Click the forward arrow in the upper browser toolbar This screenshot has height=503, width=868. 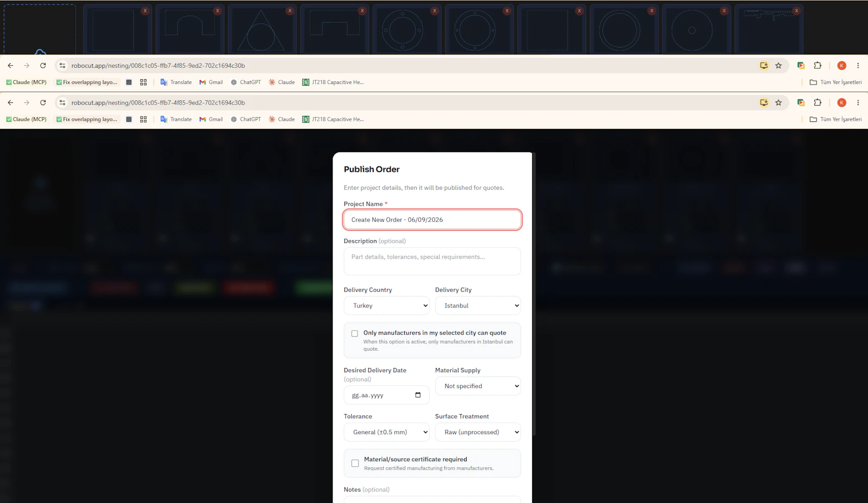tap(27, 66)
